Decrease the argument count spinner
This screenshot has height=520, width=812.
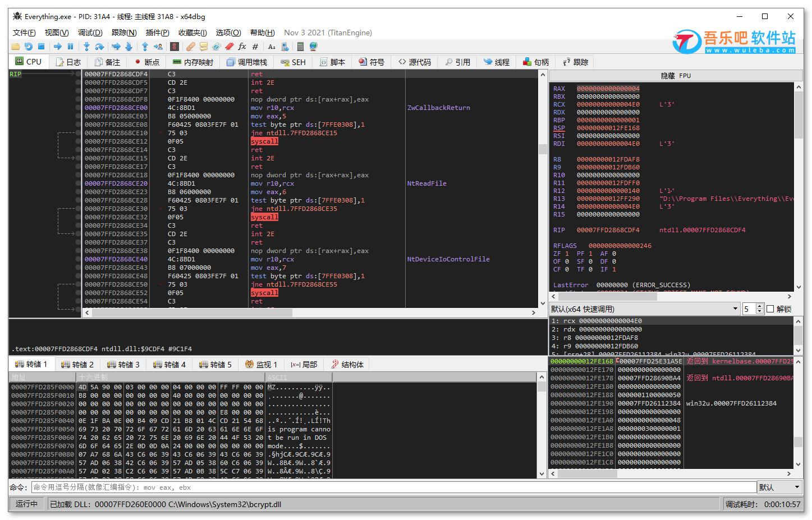pyautogui.click(x=760, y=312)
